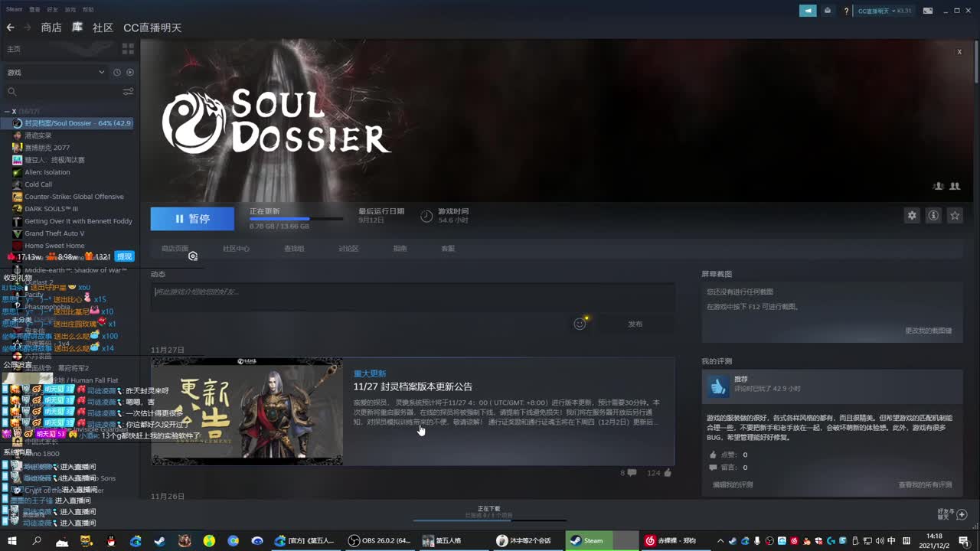This screenshot has width=980, height=551.
Task: Click the thumbs-up recommended icon in review
Action: 717,386
